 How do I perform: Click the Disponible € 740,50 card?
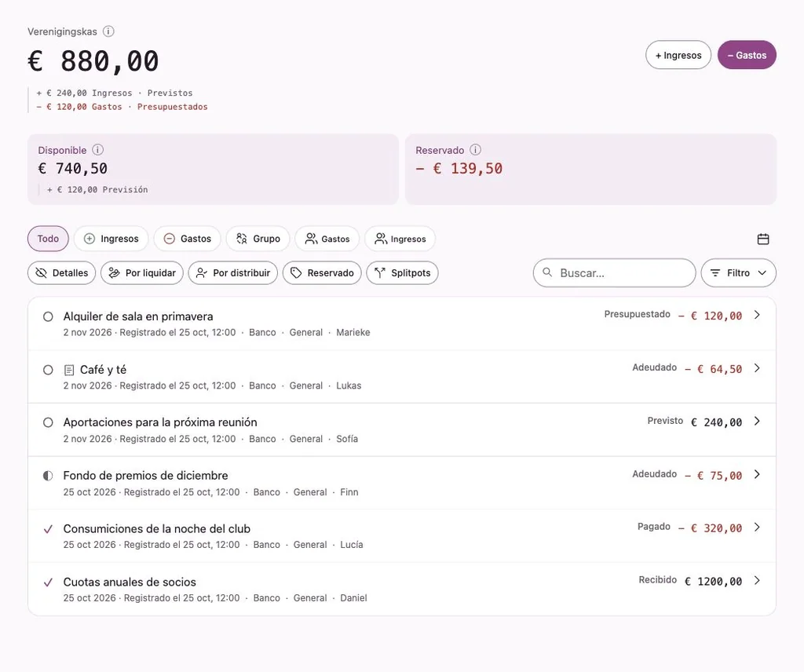[214, 169]
